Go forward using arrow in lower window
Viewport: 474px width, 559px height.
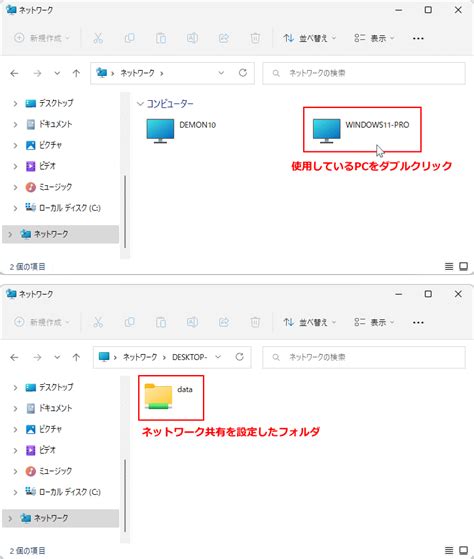click(37, 357)
